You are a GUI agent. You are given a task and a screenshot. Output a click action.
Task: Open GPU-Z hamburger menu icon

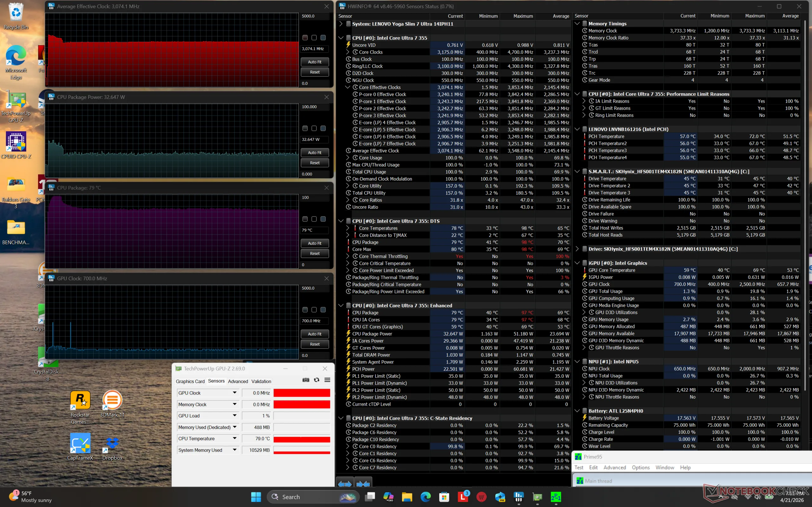click(x=327, y=380)
